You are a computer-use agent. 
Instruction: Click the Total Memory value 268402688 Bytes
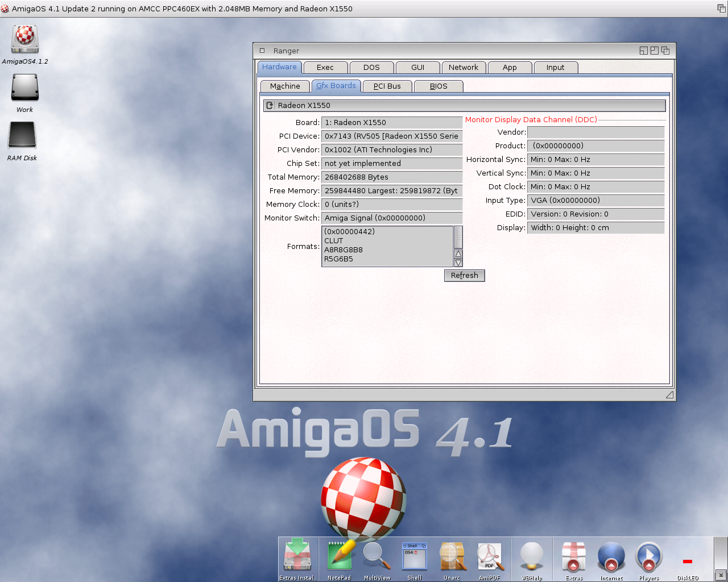tap(392, 177)
